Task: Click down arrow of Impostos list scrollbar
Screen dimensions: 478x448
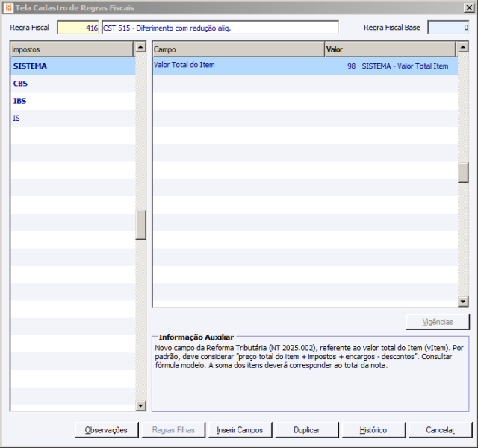Action: 140,405
